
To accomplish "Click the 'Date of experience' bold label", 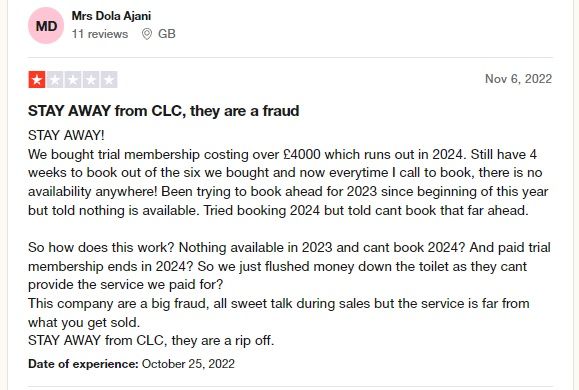I will (83, 364).
